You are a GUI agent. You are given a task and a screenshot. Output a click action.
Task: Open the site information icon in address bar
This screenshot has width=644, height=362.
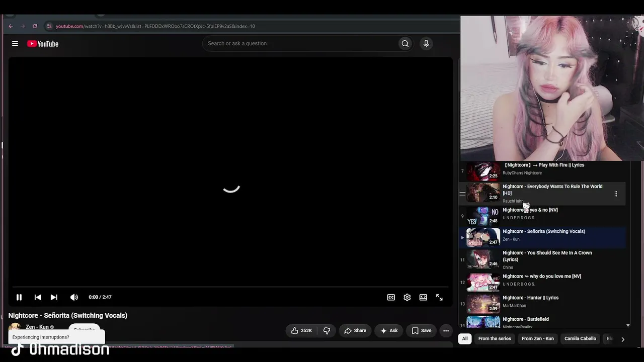(x=49, y=26)
